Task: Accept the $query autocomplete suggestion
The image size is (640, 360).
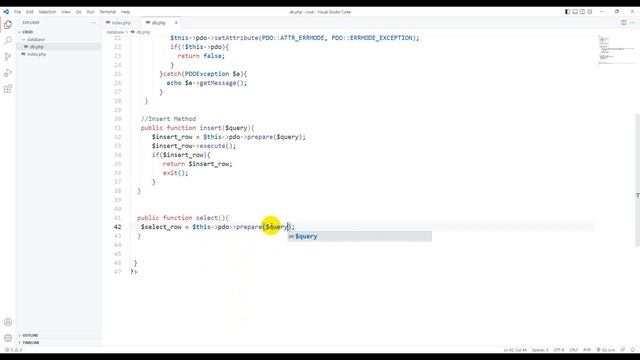Action: [360, 236]
